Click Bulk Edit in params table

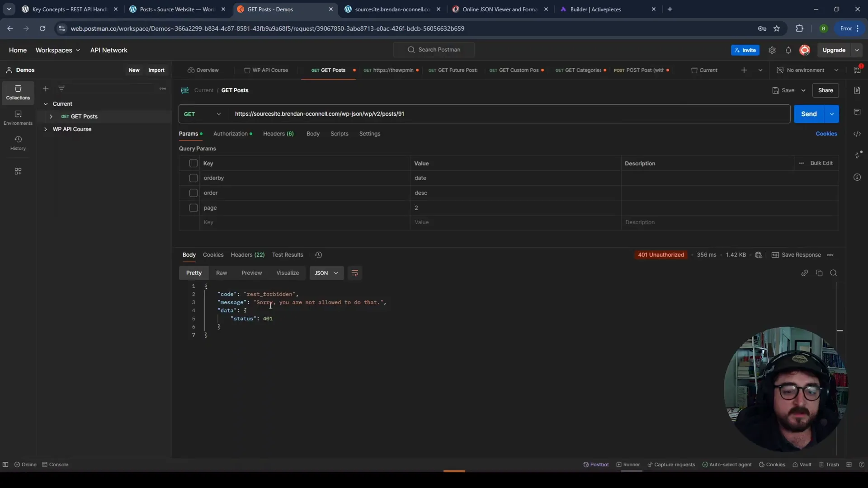click(x=821, y=163)
